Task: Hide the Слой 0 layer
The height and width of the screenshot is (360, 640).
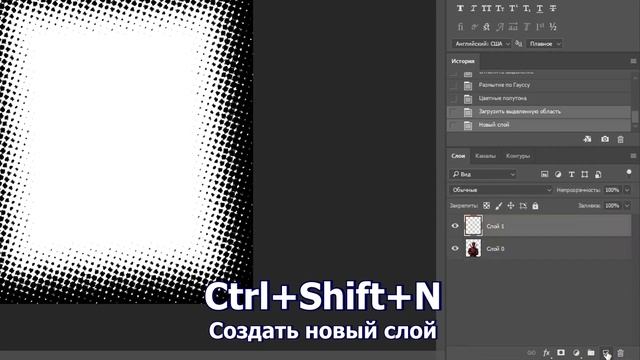Action: tap(455, 249)
